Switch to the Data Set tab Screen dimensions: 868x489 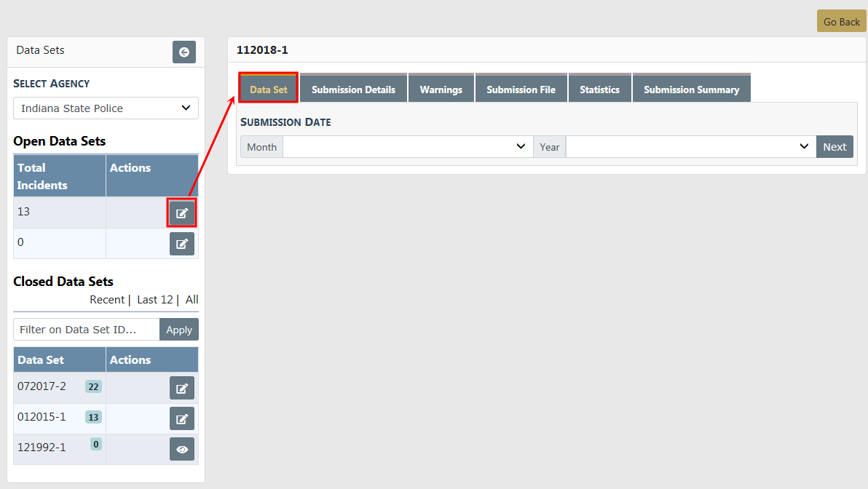(269, 90)
